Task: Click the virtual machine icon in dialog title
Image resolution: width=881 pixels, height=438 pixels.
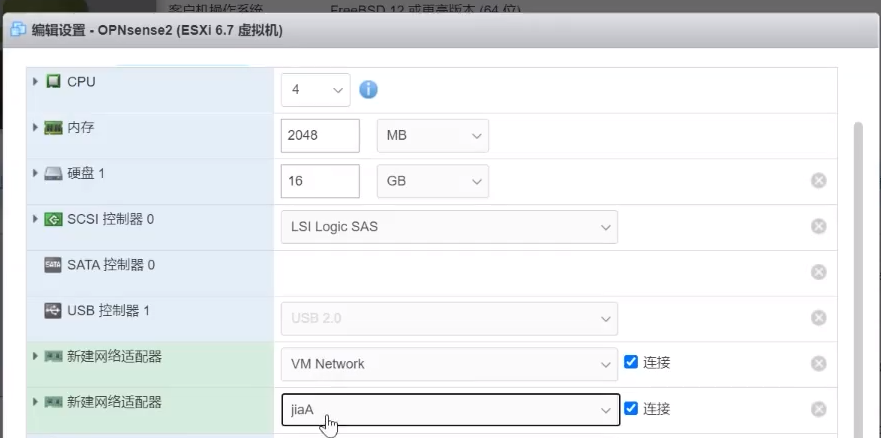Action: (19, 30)
